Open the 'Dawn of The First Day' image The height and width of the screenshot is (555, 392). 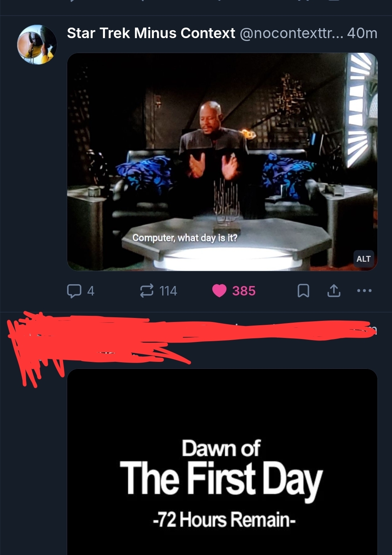[x=222, y=462]
